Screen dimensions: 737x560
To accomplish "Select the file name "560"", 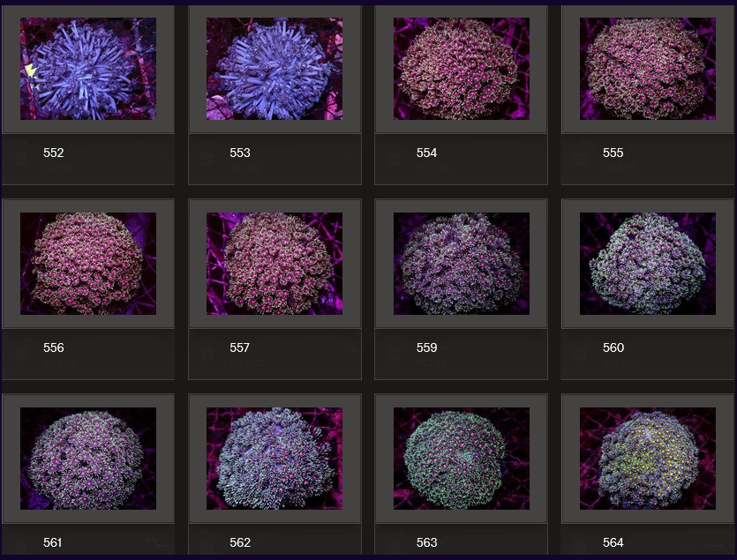I will pos(613,347).
